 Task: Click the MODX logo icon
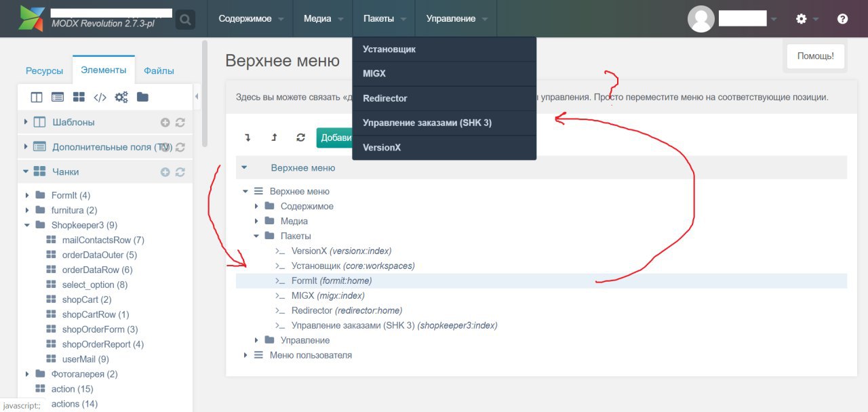tap(32, 19)
